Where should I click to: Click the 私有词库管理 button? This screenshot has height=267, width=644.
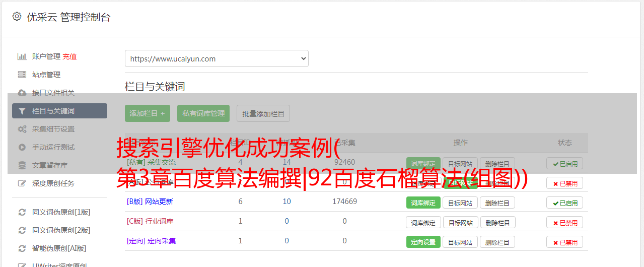203,113
